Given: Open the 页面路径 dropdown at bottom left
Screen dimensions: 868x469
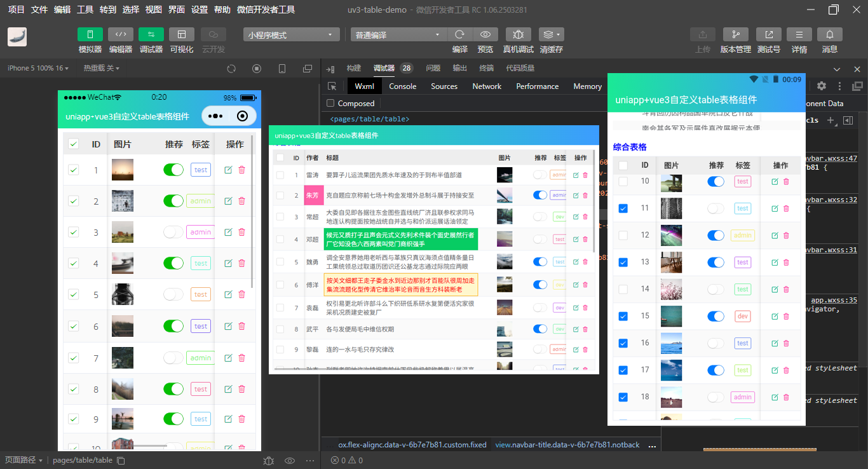Looking at the screenshot, I should 24,459.
